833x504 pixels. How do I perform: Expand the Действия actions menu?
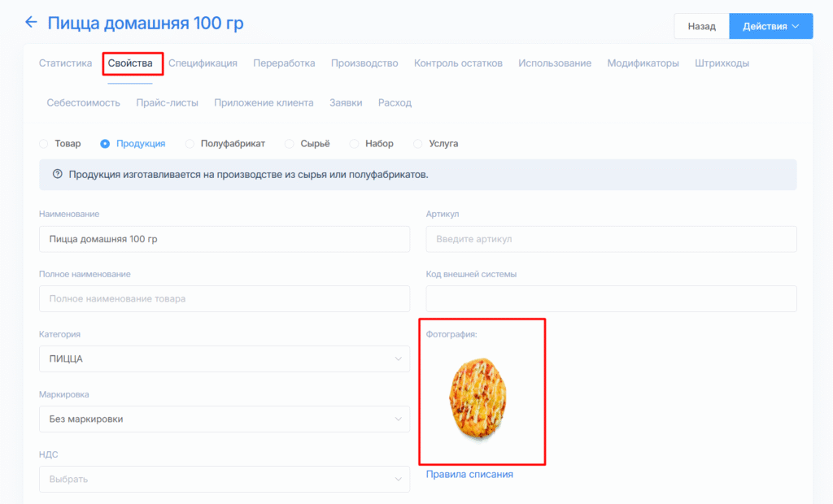[770, 26]
